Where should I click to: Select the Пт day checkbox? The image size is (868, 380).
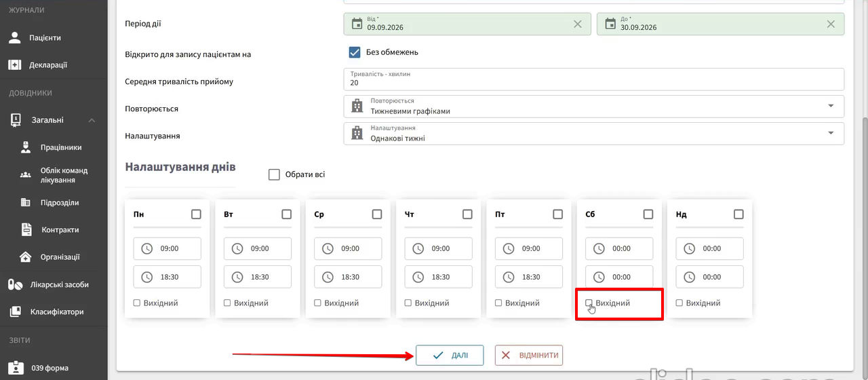click(x=557, y=214)
